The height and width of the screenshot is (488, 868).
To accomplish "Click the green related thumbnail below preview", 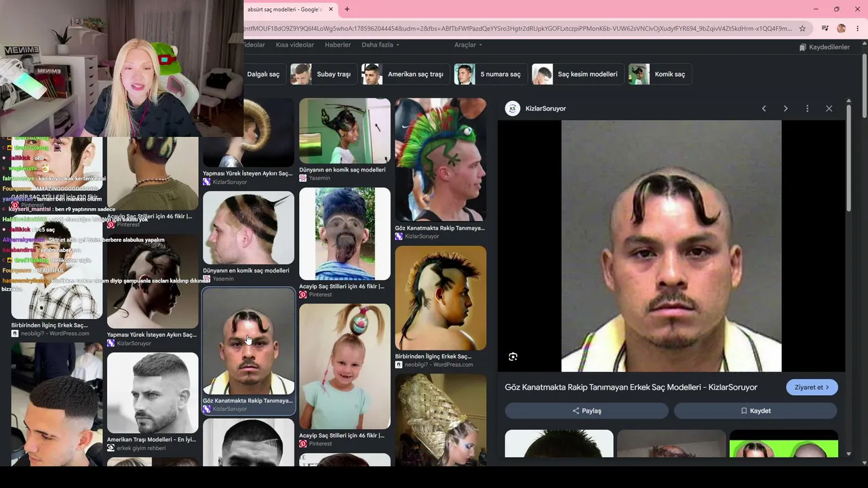I will tap(783, 444).
